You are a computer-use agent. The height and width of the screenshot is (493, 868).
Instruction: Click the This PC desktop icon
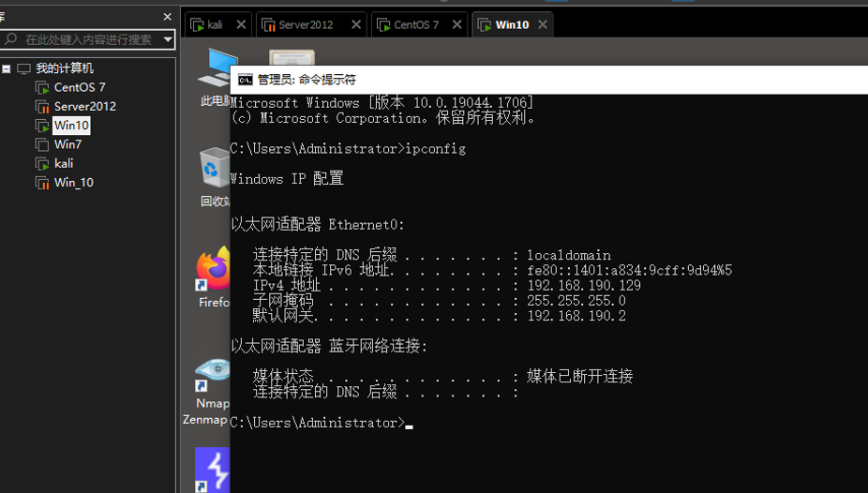(215, 78)
